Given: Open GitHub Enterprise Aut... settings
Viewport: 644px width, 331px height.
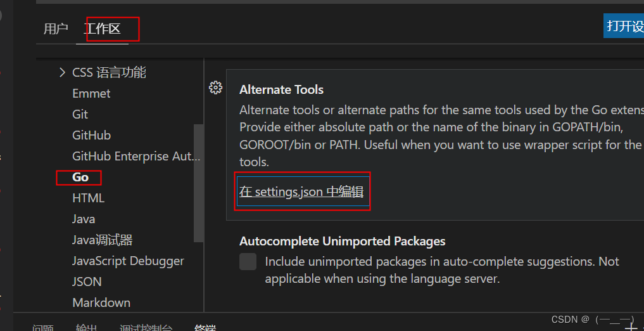Looking at the screenshot, I should click(x=136, y=156).
